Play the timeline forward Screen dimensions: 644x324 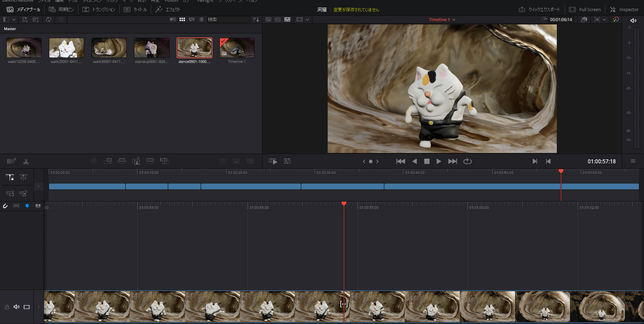pyautogui.click(x=439, y=161)
